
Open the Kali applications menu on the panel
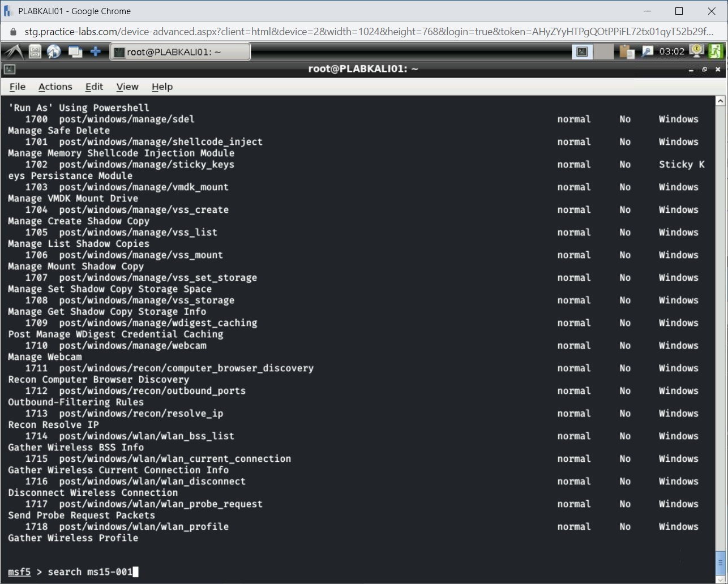[11, 51]
